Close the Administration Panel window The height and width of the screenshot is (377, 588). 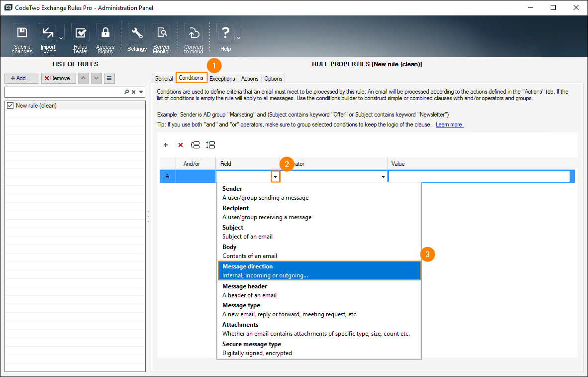coord(576,7)
